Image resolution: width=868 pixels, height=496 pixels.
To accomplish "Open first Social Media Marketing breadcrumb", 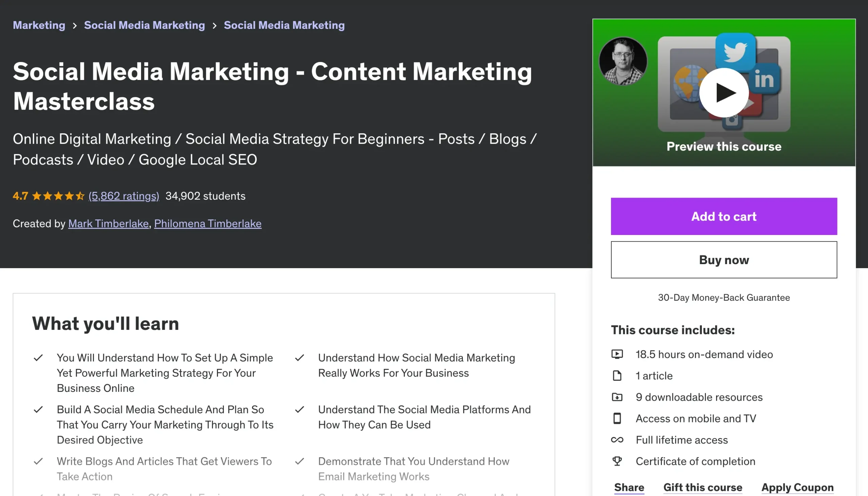I will pos(144,25).
